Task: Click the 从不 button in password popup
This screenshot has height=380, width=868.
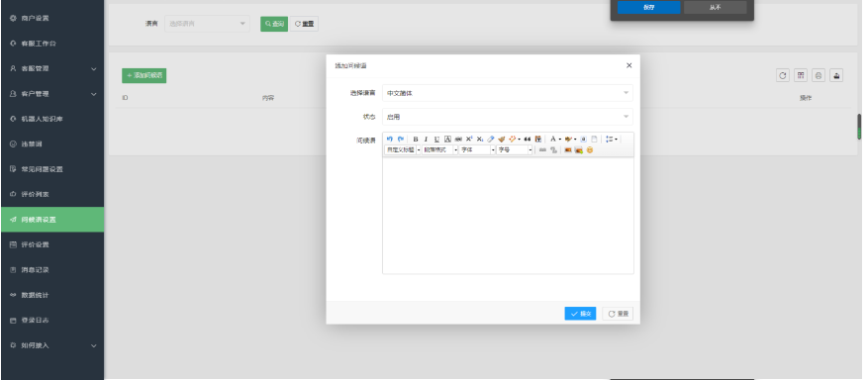Action: (716, 7)
